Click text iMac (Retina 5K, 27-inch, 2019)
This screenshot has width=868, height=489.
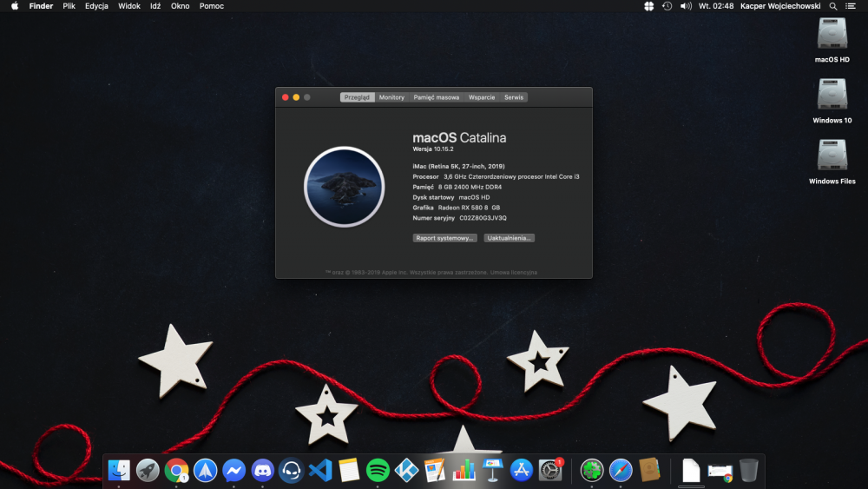(x=458, y=166)
